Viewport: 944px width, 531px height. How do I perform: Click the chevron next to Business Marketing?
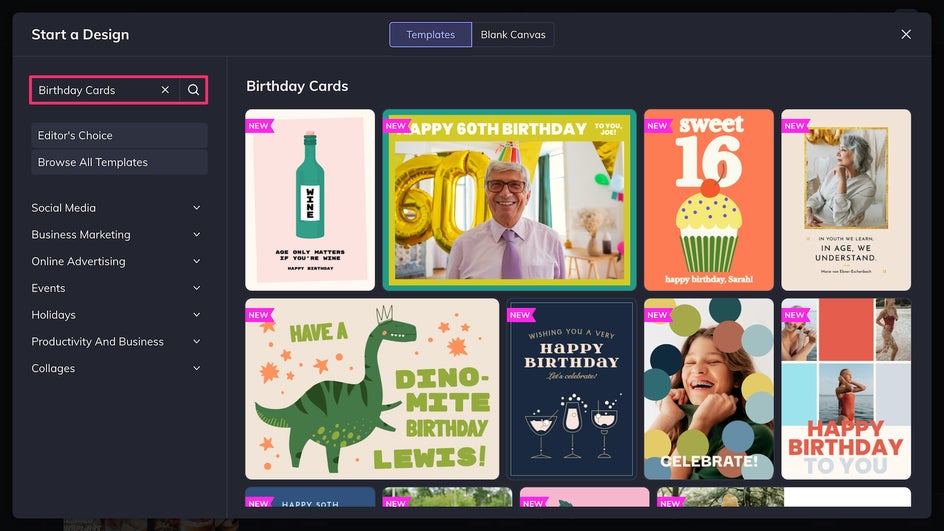196,234
